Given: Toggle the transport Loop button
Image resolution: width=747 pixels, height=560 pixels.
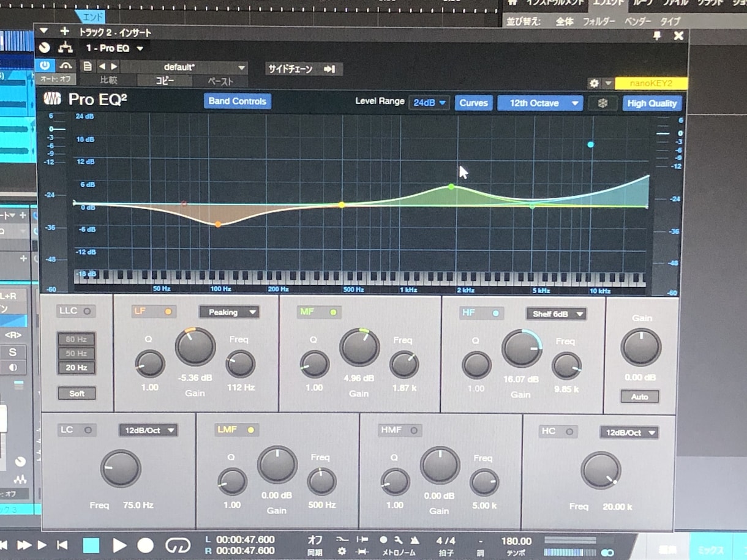Looking at the screenshot, I should point(178,545).
